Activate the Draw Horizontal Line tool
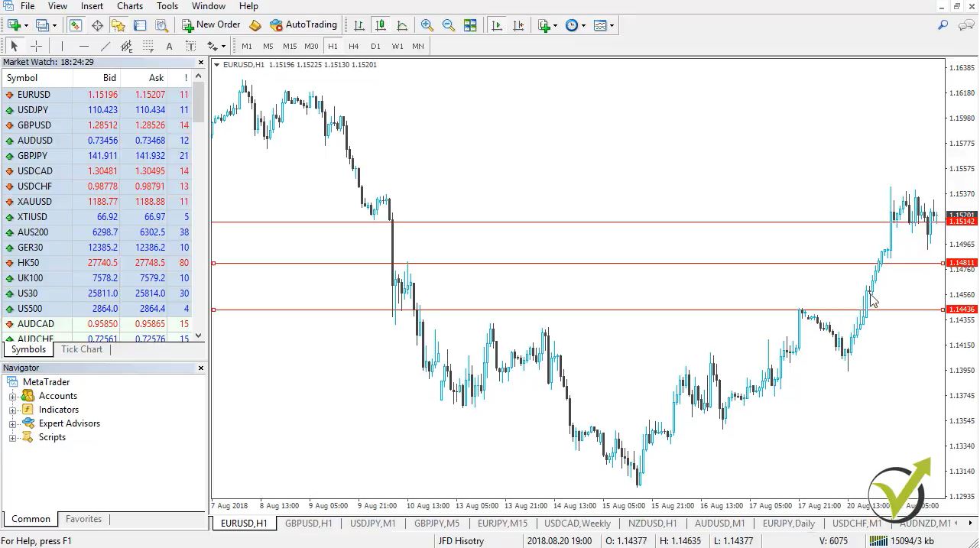The height and width of the screenshot is (548, 980). point(83,46)
